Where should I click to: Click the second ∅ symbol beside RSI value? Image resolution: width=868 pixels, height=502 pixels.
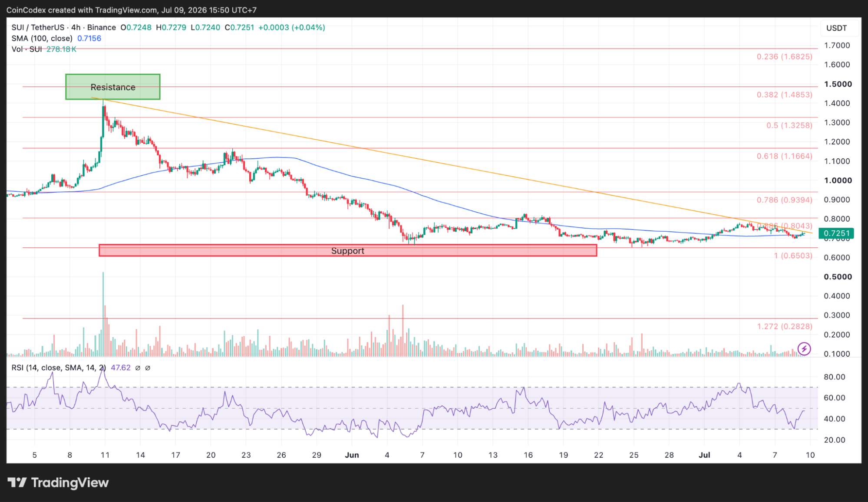[148, 368]
